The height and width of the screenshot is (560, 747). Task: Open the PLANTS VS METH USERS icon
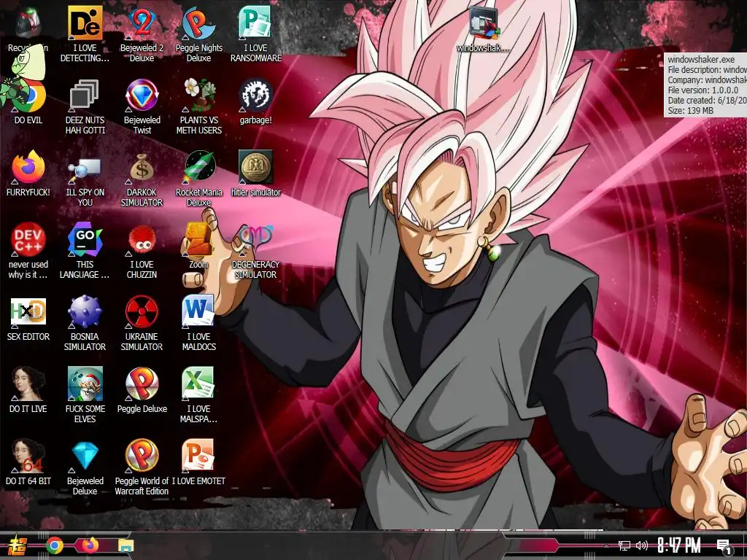point(199,96)
